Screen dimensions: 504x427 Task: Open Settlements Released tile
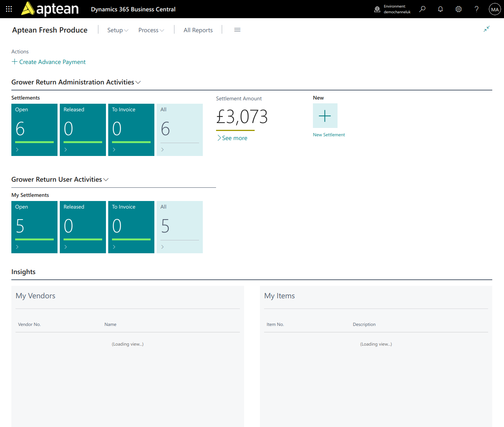[x=83, y=130]
